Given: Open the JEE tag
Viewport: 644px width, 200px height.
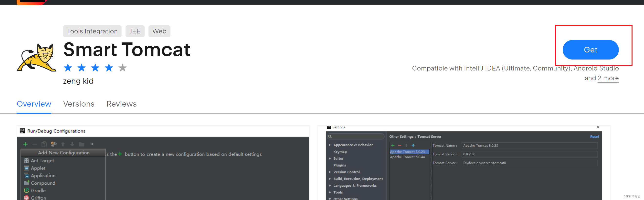Looking at the screenshot, I should [135, 31].
